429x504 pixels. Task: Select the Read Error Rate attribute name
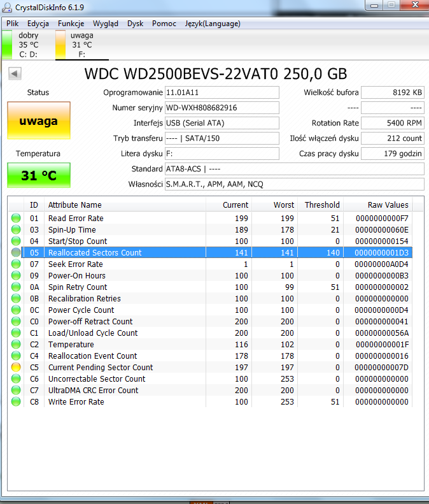(x=76, y=219)
